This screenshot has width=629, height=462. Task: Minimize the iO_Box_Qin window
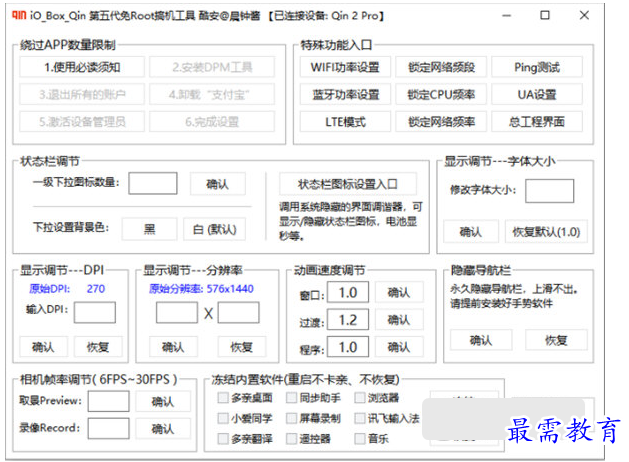[507, 15]
